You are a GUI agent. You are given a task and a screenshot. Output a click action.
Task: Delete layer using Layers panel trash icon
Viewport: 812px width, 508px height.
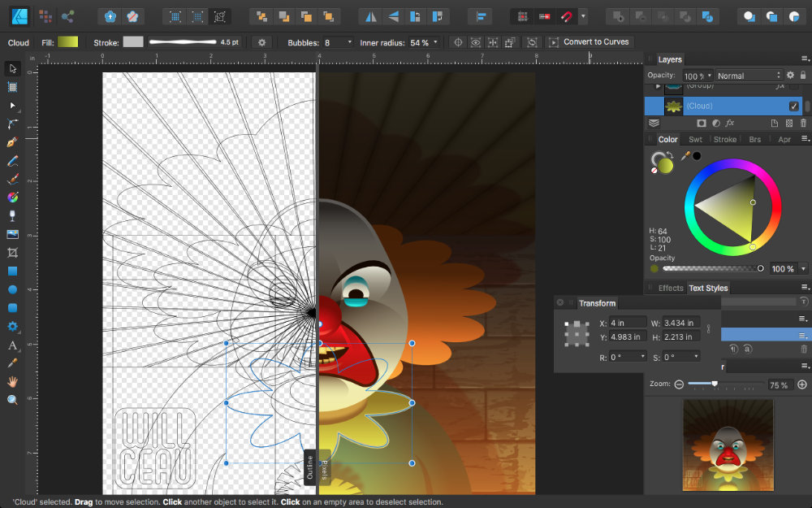(x=803, y=123)
